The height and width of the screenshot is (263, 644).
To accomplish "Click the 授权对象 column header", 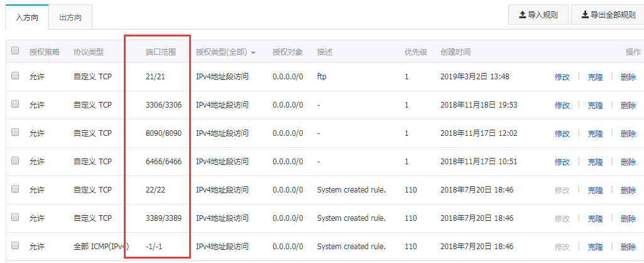I will (x=288, y=52).
